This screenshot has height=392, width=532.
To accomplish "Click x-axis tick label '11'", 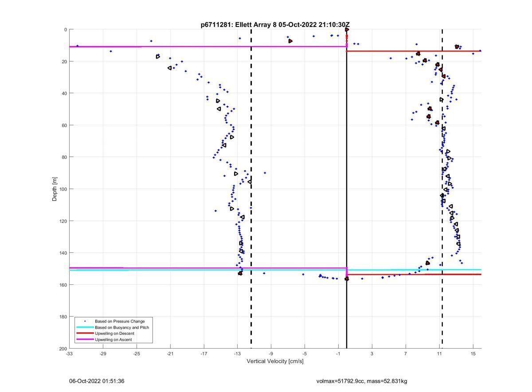I will 439,353.
